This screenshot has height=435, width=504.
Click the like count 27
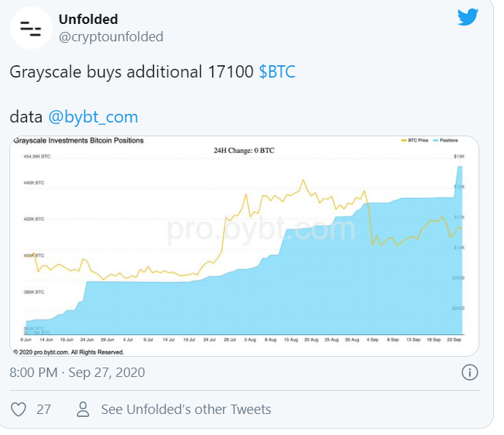(44, 410)
